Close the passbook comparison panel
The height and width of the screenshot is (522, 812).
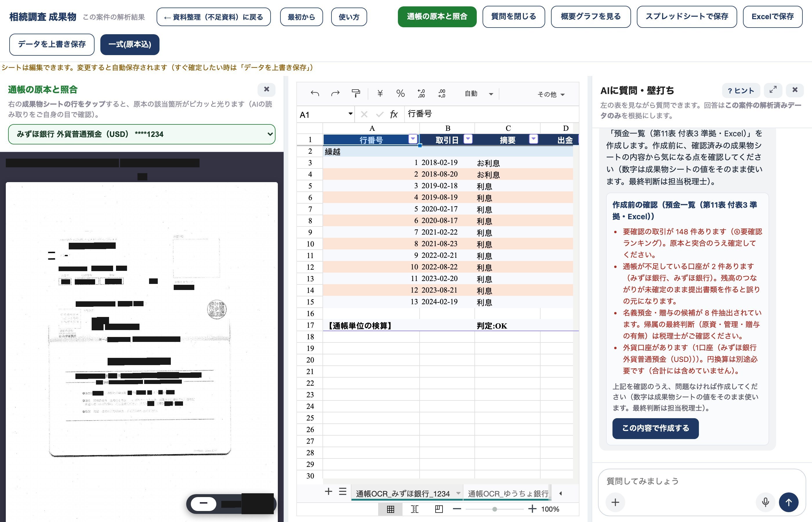pos(267,90)
